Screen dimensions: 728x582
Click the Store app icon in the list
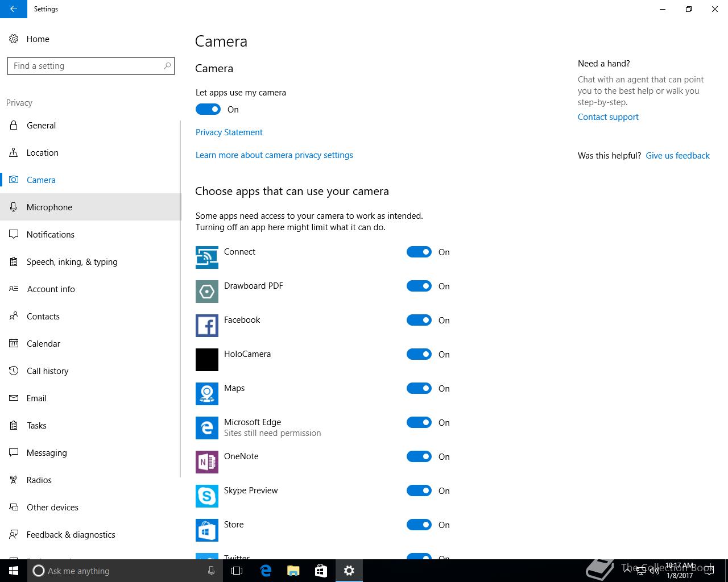[x=207, y=530]
